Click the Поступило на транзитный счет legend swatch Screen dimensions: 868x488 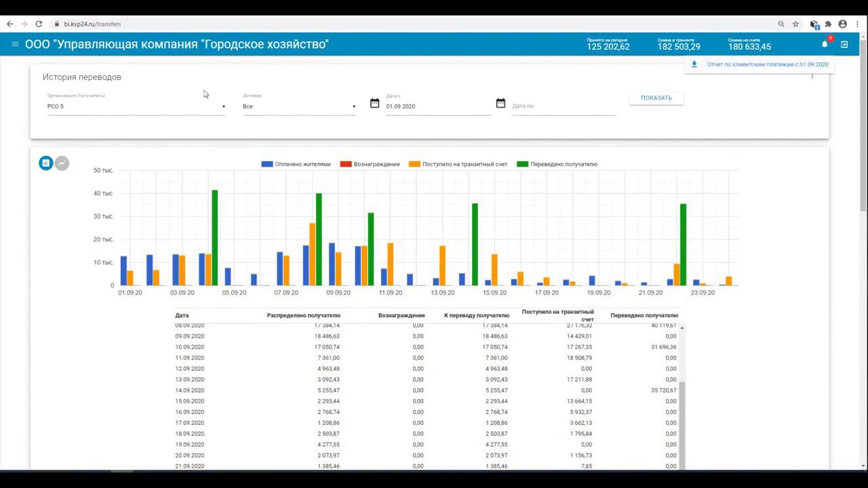(x=414, y=164)
